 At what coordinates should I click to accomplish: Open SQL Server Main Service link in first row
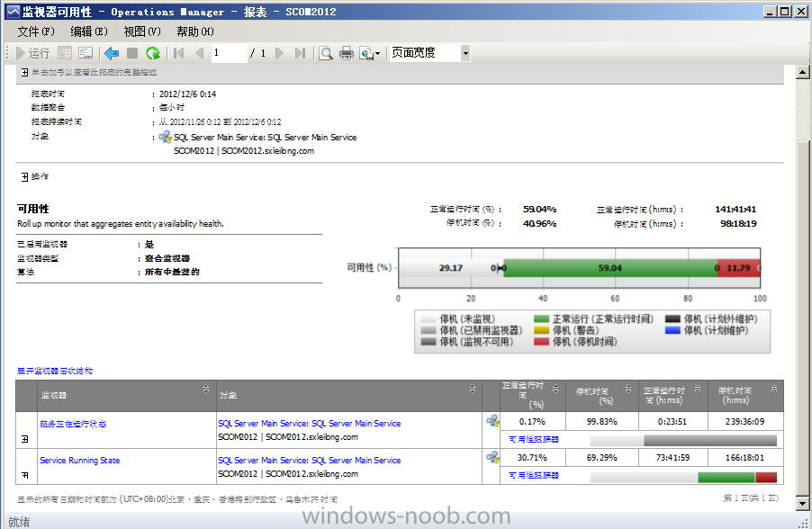click(309, 424)
